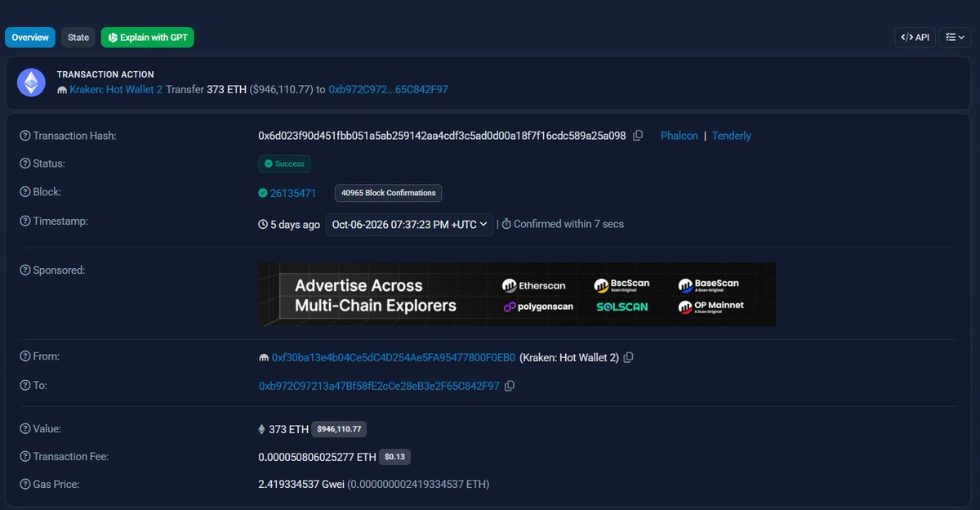Open Kraken: Hot Wallet 2 in Transaction Action
The width and height of the screenshot is (980, 510).
(x=116, y=89)
